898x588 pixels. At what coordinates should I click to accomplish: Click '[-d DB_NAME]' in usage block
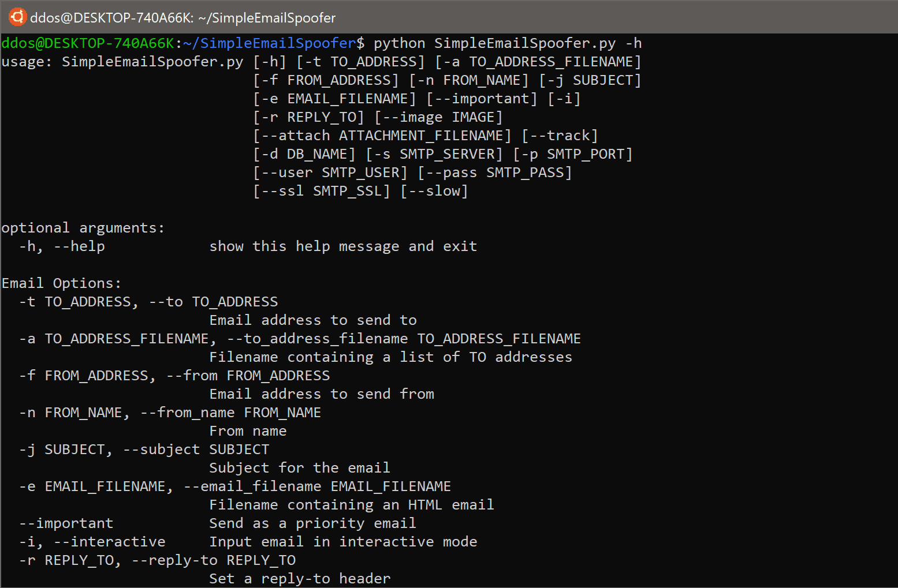pos(304,154)
